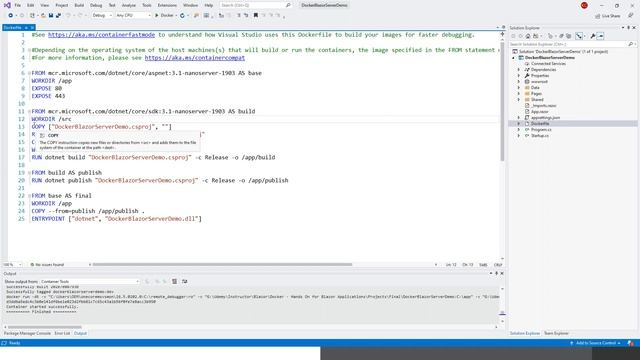Image resolution: width=640 pixels, height=360 pixels.
Task: Close the Output panel
Action: click(502, 273)
